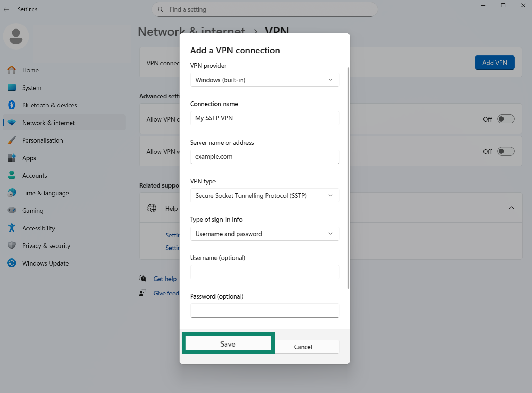The image size is (532, 393).
Task: Cancel the Add VPN dialog
Action: pyautogui.click(x=303, y=347)
